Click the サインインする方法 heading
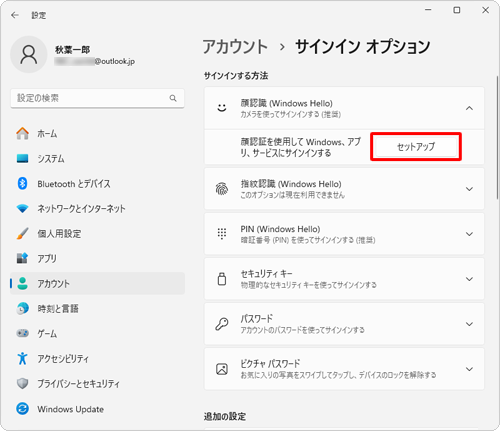500x431 pixels. point(236,76)
